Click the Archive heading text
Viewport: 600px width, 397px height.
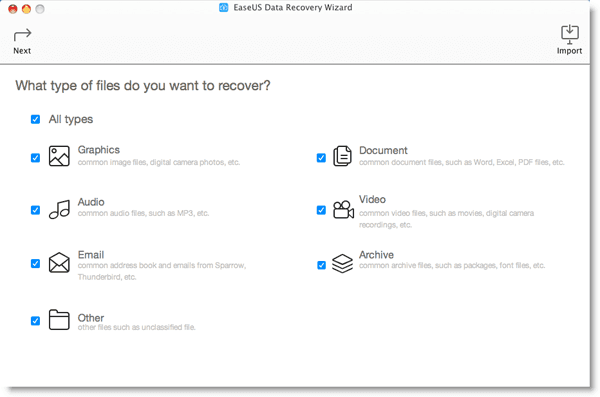click(376, 255)
